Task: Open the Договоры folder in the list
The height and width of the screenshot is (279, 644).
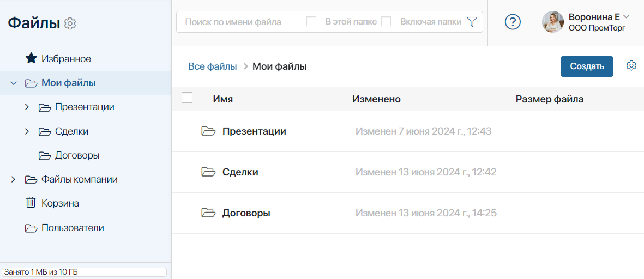Action: tap(246, 213)
